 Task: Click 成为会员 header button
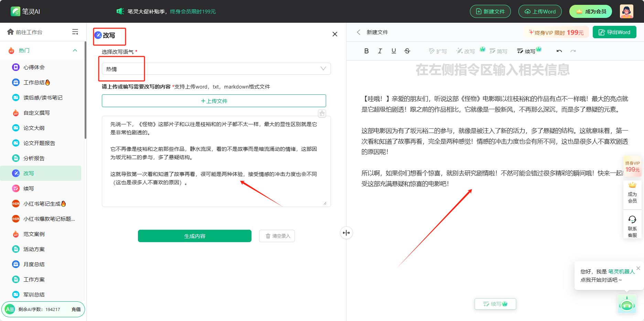tap(591, 11)
